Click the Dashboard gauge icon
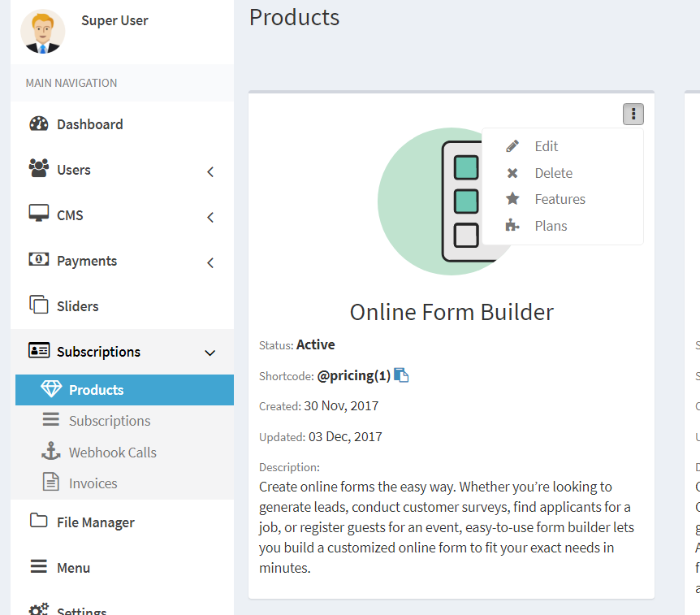Image resolution: width=700 pixels, height=615 pixels. pyautogui.click(x=39, y=123)
